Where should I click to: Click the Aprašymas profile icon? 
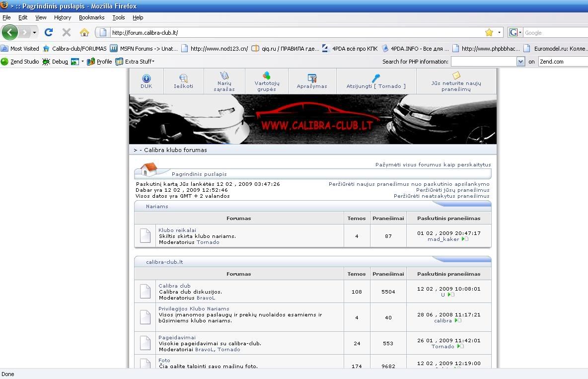coord(312,78)
